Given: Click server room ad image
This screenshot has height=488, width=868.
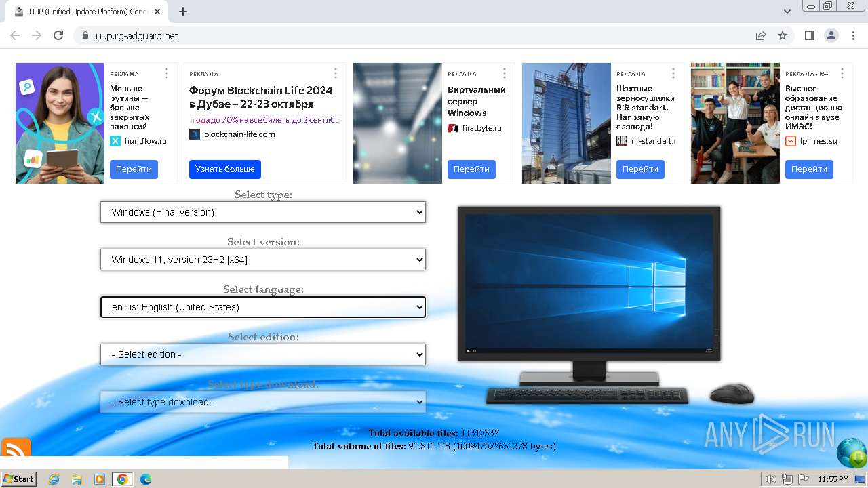Looking at the screenshot, I should [397, 123].
